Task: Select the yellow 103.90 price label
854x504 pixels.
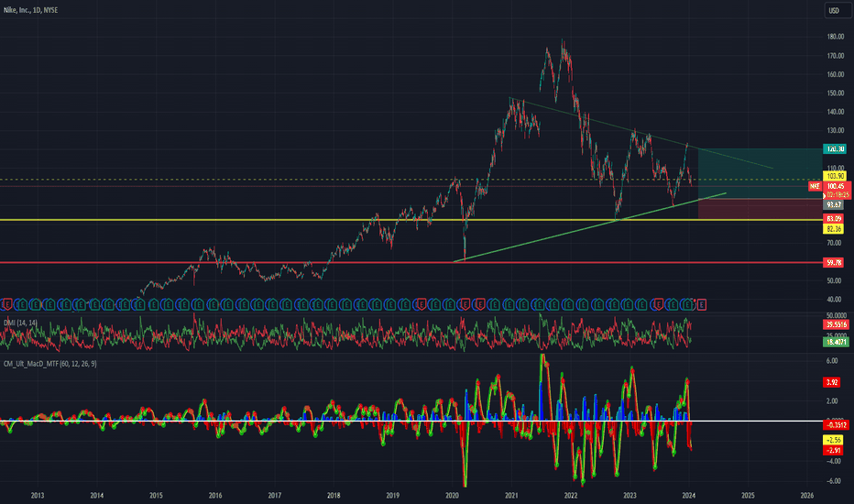Action: 835,176
